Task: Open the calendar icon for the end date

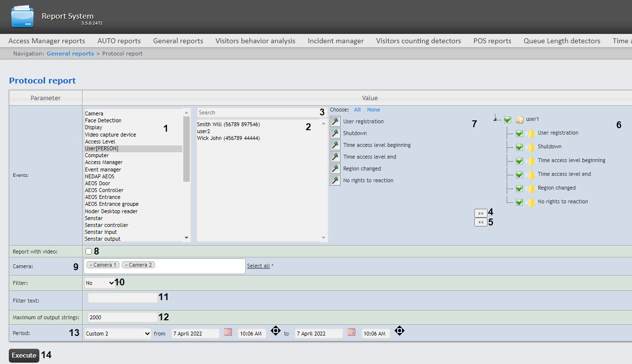Action: pos(351,333)
